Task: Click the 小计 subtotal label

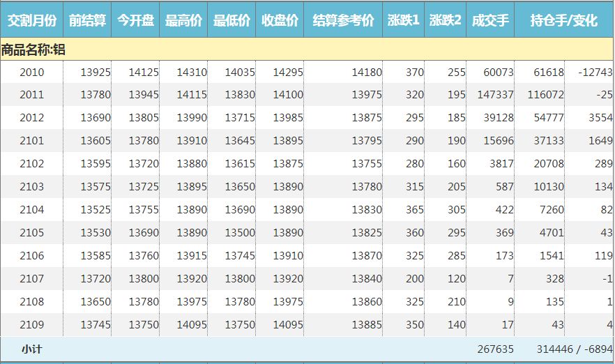Action: coord(31,349)
